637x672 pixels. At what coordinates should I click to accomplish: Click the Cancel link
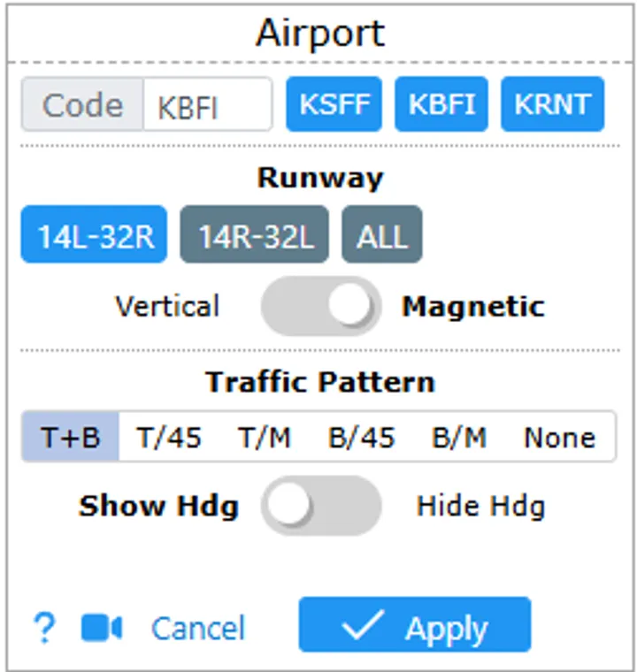(x=197, y=629)
